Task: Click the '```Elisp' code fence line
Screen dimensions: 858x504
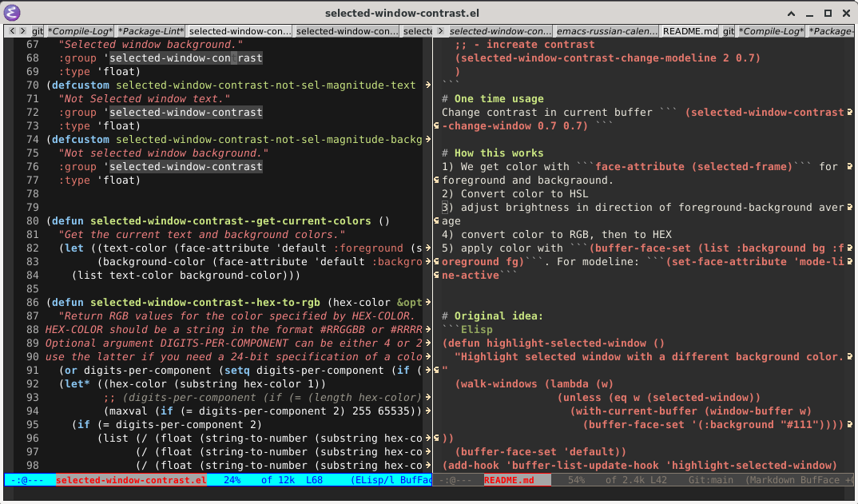Action: [467, 329]
